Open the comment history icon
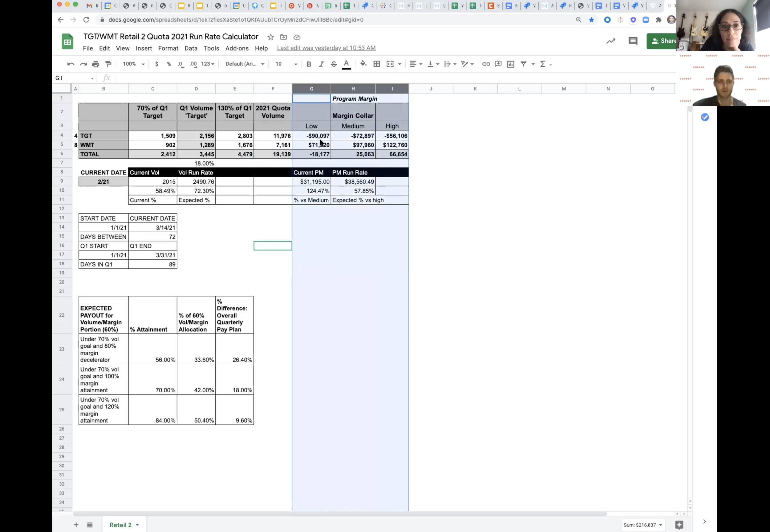Screen dimensions: 770x532 (x=633, y=41)
